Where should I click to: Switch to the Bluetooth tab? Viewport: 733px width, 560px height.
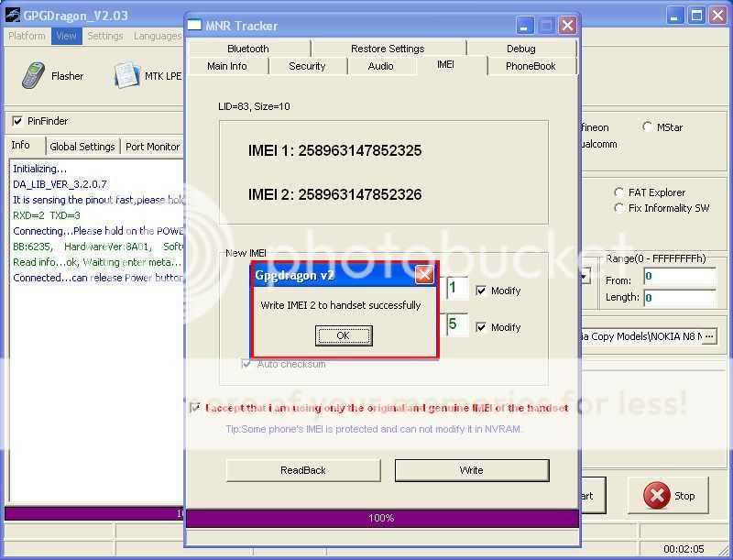(x=248, y=49)
